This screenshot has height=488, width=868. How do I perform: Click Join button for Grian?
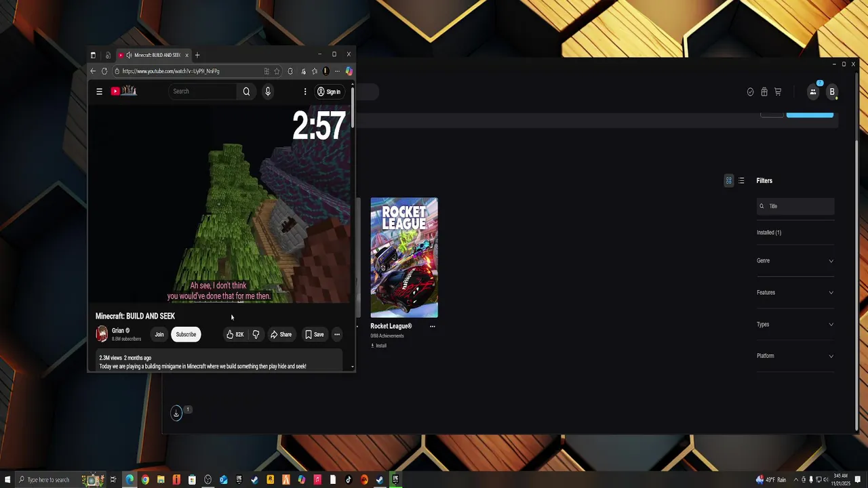(x=159, y=334)
